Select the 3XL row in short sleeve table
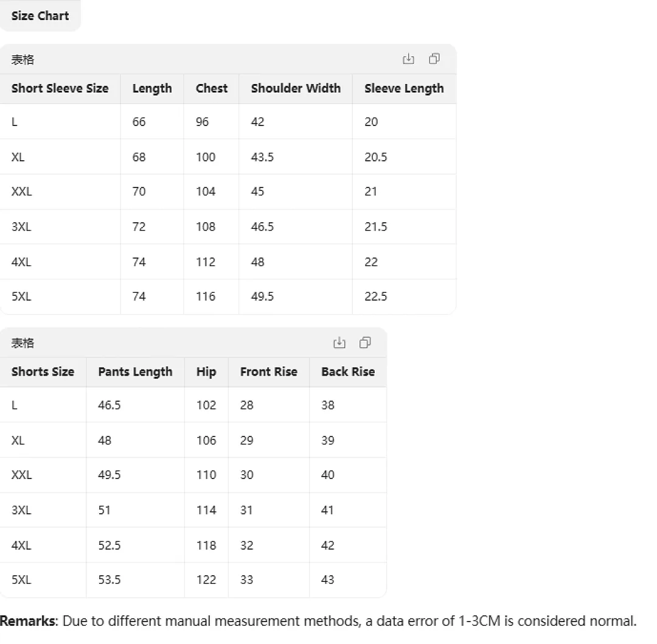 click(x=228, y=227)
